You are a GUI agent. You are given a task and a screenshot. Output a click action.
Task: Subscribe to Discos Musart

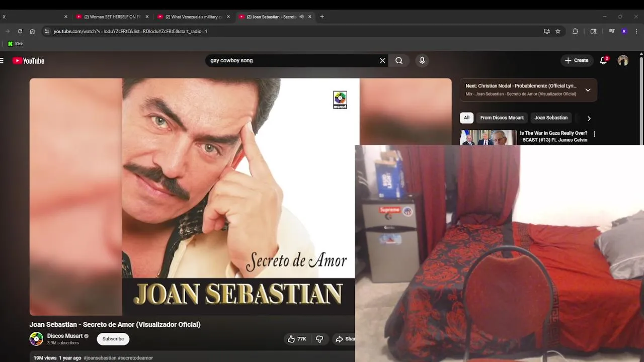(113, 339)
